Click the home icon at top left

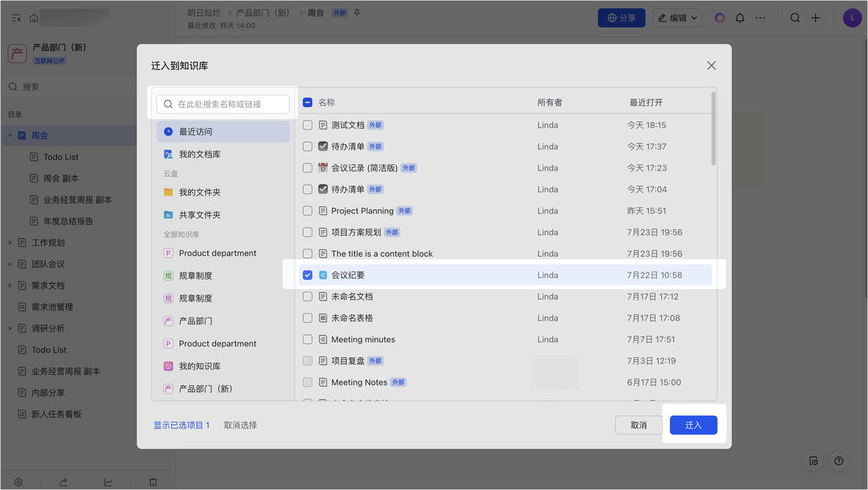click(34, 18)
